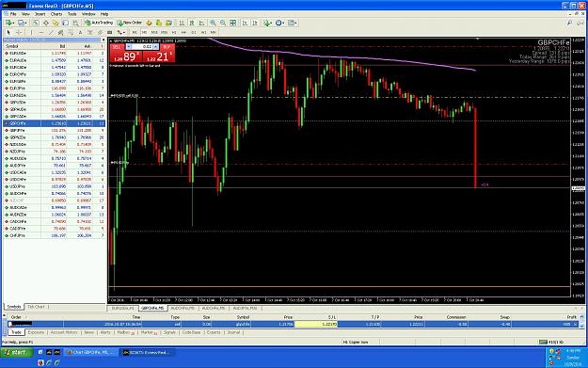Image resolution: width=588 pixels, height=368 pixels.
Task: Open the Journal tab
Action: click(x=233, y=332)
